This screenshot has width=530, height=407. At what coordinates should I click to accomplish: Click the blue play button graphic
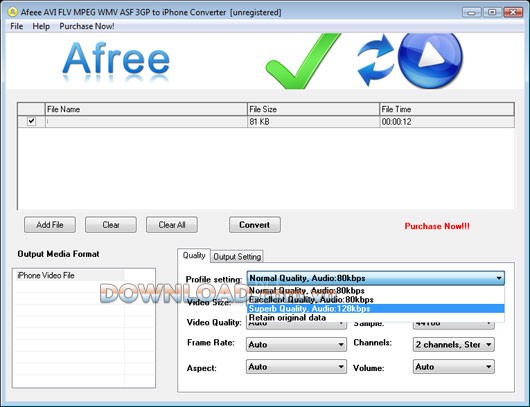tap(430, 60)
